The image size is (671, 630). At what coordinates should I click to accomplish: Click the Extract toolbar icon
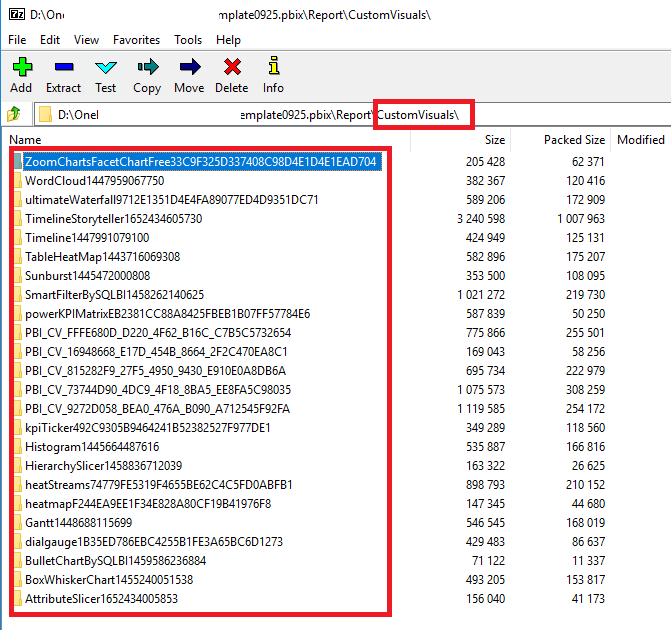(64, 67)
